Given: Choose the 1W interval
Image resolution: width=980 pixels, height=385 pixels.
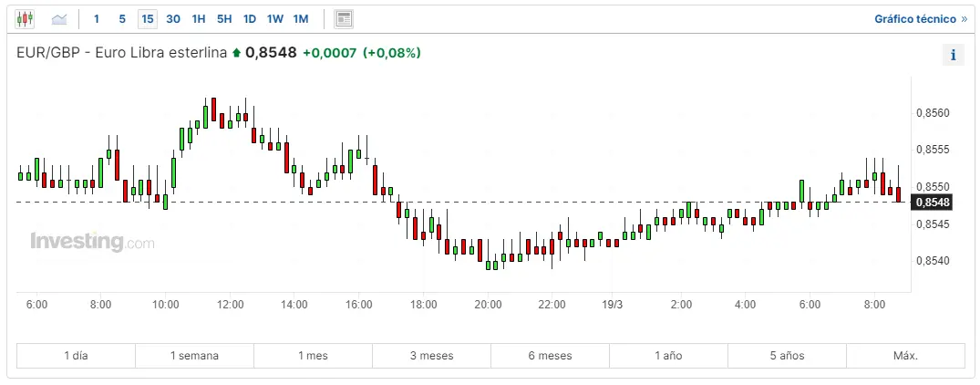Looking at the screenshot, I should 275,19.
